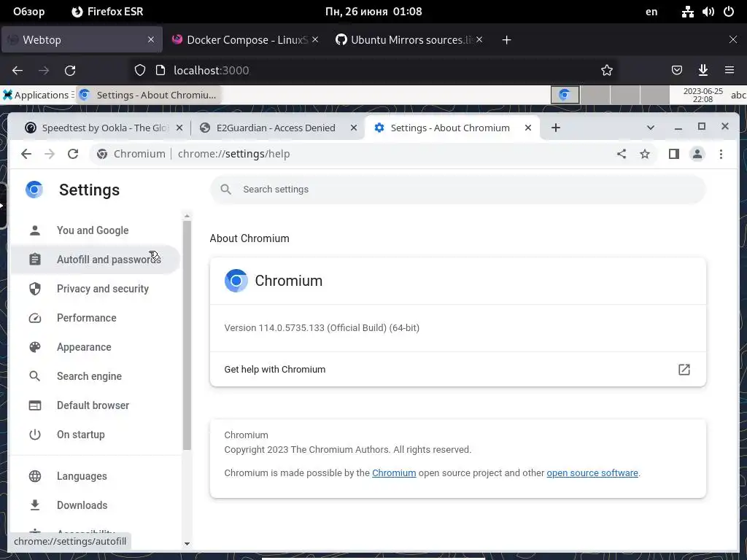Close Docker Compose Firefox tab

tap(315, 40)
